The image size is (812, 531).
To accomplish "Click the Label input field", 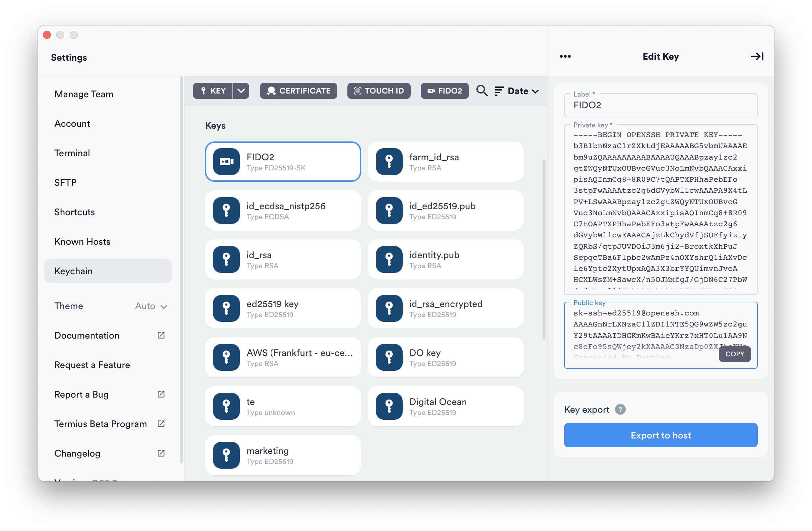I will tap(661, 105).
